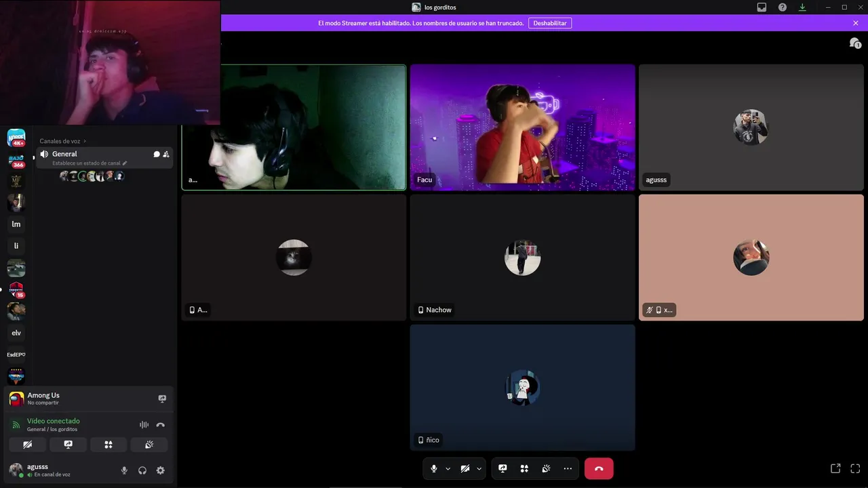This screenshot has width=868, height=488.
Task: Show members list icon with badge
Action: click(855, 43)
